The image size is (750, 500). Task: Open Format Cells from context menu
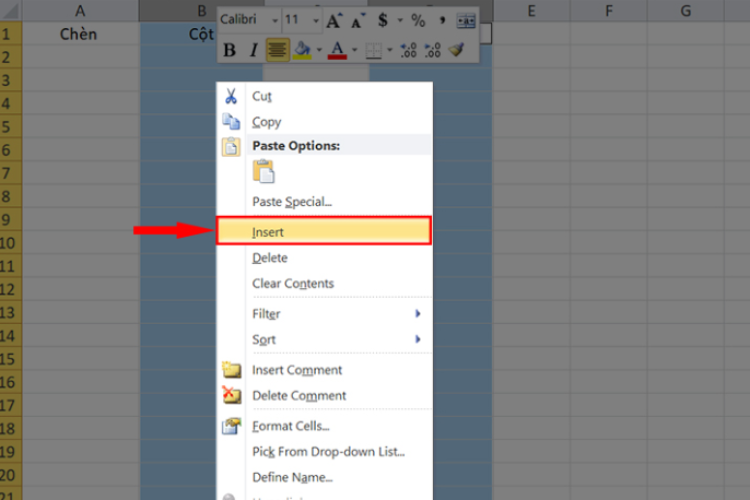pyautogui.click(x=324, y=426)
